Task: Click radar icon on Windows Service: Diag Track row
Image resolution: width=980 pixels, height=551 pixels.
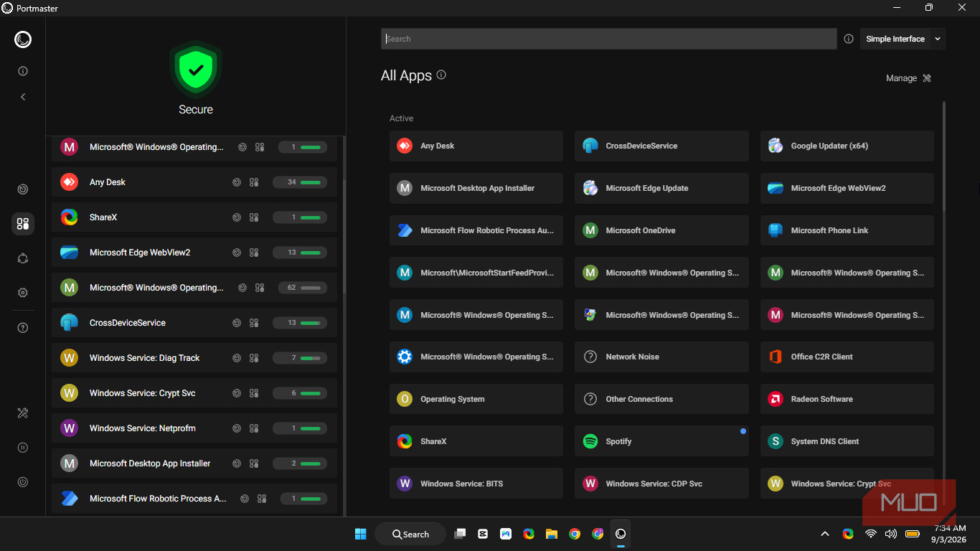Action: click(x=237, y=358)
